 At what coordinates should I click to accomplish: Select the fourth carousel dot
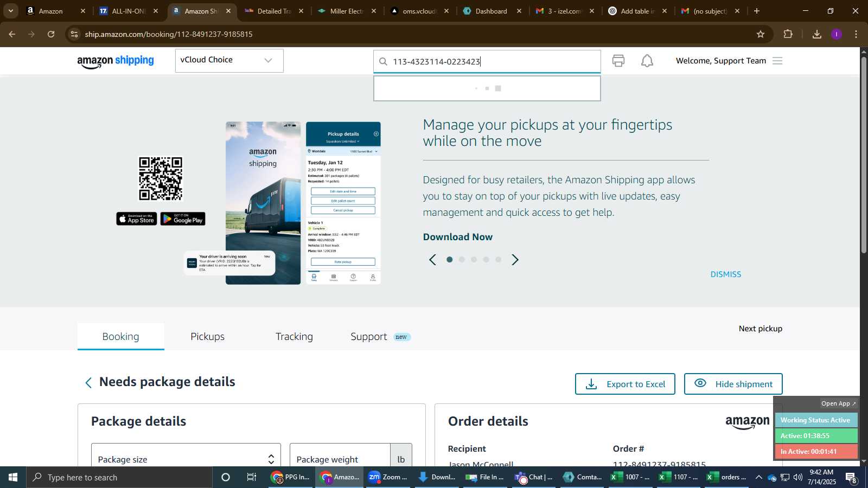coord(486,260)
